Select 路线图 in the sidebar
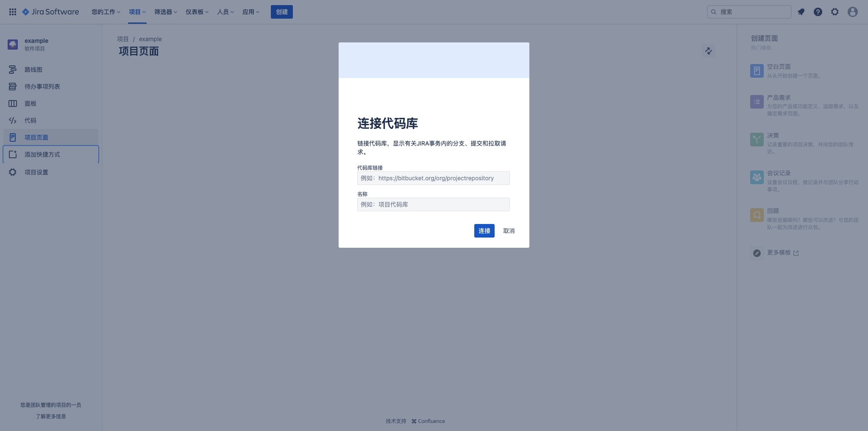Image resolution: width=868 pixels, height=431 pixels. [51, 70]
